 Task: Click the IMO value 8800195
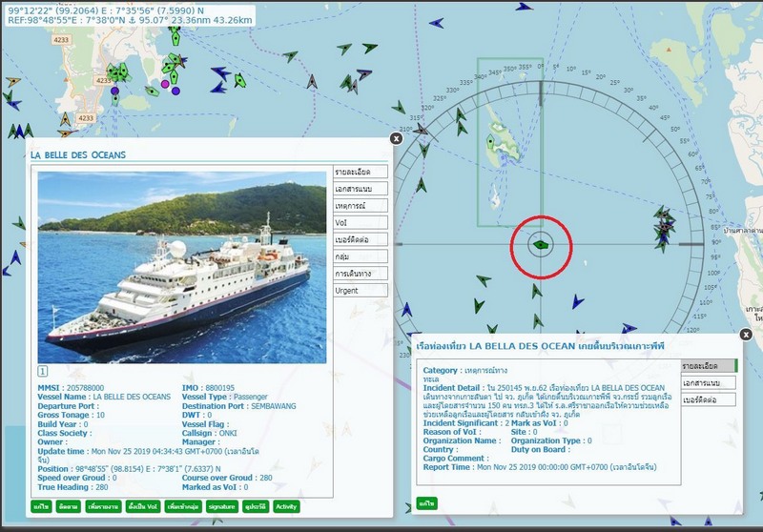coord(219,388)
